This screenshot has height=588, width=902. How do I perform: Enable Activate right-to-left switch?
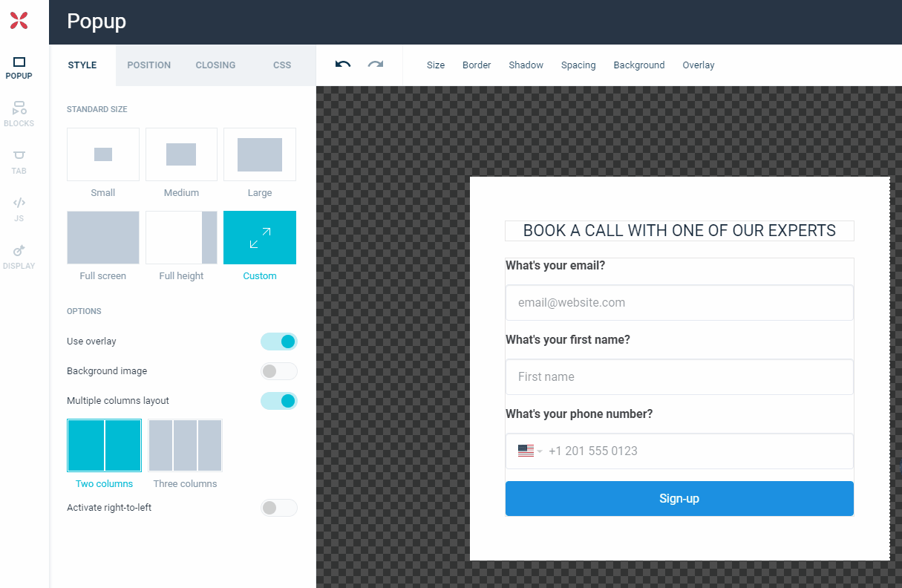point(279,508)
